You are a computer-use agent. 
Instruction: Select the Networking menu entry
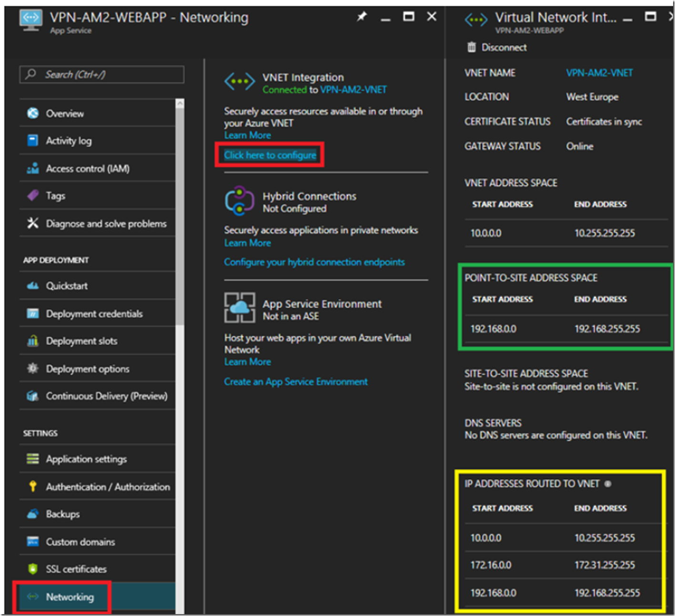point(97,596)
